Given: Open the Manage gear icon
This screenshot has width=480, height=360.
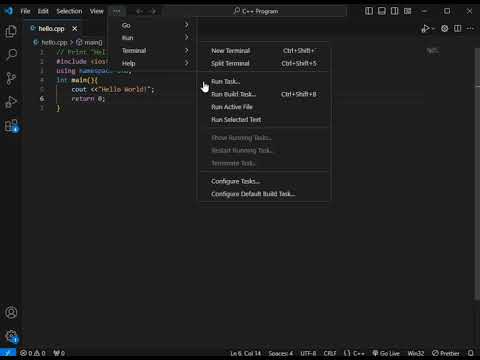Looking at the screenshot, I should click(11, 335).
